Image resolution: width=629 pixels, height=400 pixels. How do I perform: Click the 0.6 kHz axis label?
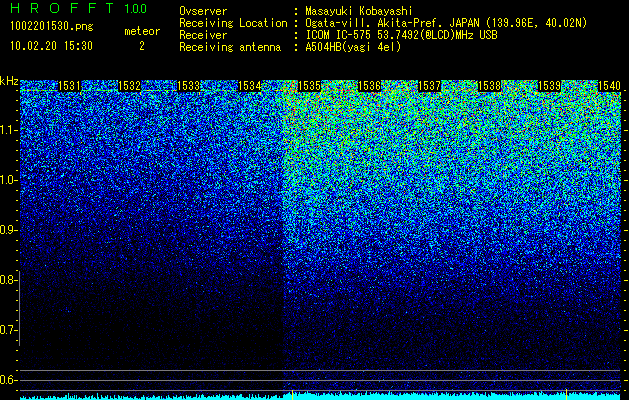click(x=7, y=380)
